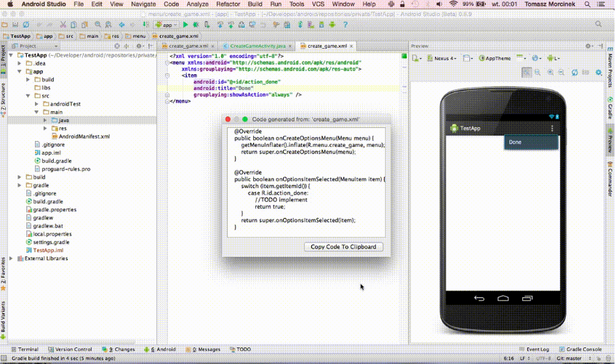Open the TODO tool window
This screenshot has width=616, height=364.
[240, 349]
